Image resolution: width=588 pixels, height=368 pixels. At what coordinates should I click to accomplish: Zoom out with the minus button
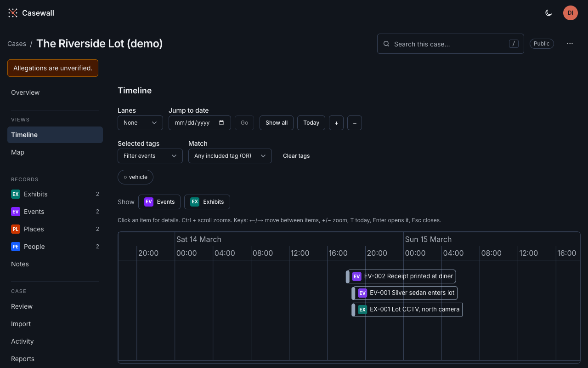(355, 123)
